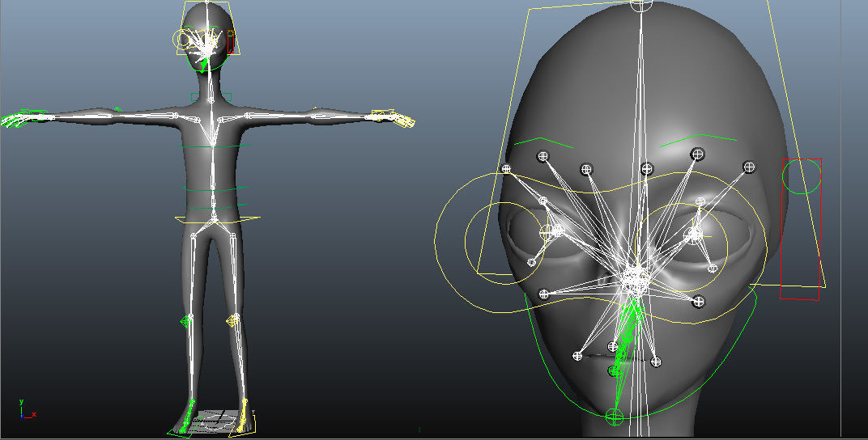Pick the pelvis root joint on the full-body skeleton
Viewport: 868px width, 440px height.
click(x=215, y=220)
